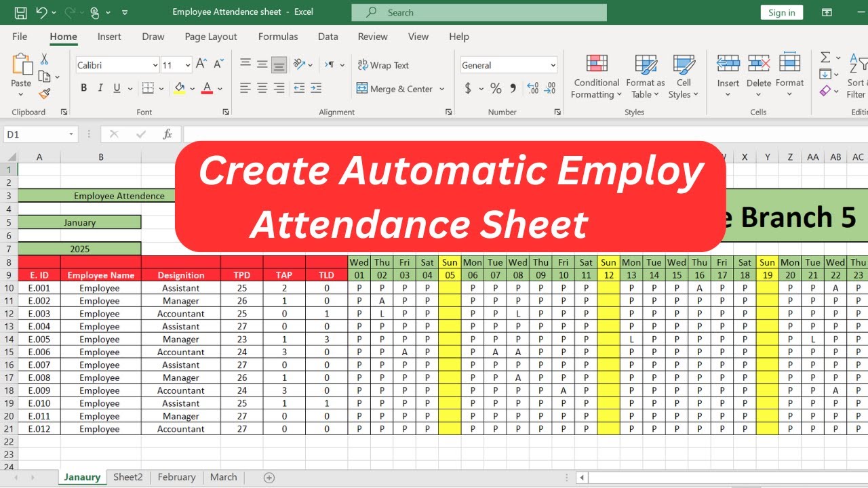The height and width of the screenshot is (488, 868).
Task: Click the Search box in title bar
Action: point(479,12)
